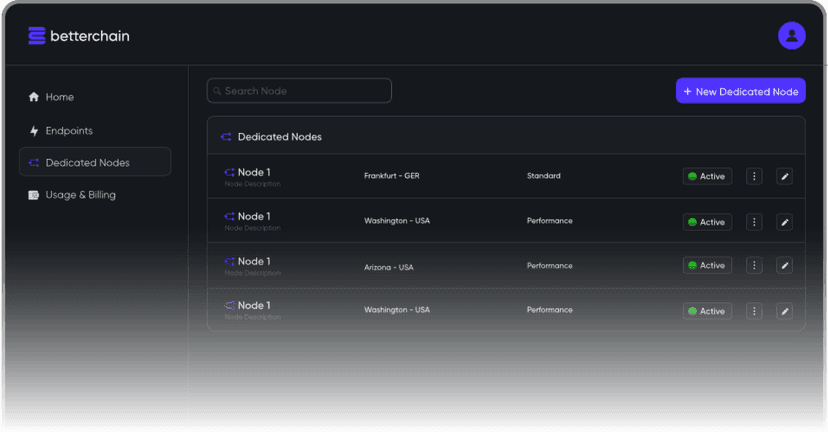Toggle Active badge on Arizona node
The image size is (828, 432).
point(707,266)
